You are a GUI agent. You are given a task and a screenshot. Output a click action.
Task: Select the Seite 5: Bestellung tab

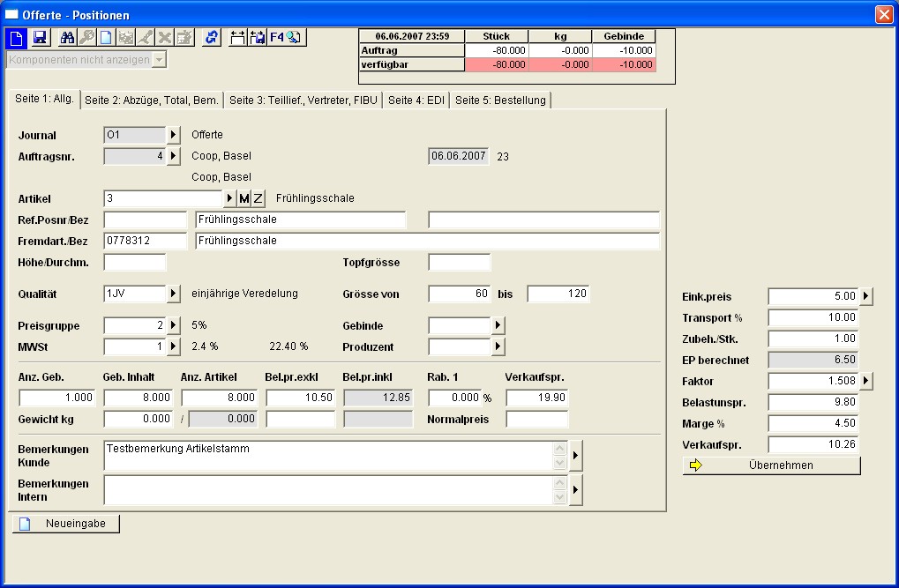point(500,100)
